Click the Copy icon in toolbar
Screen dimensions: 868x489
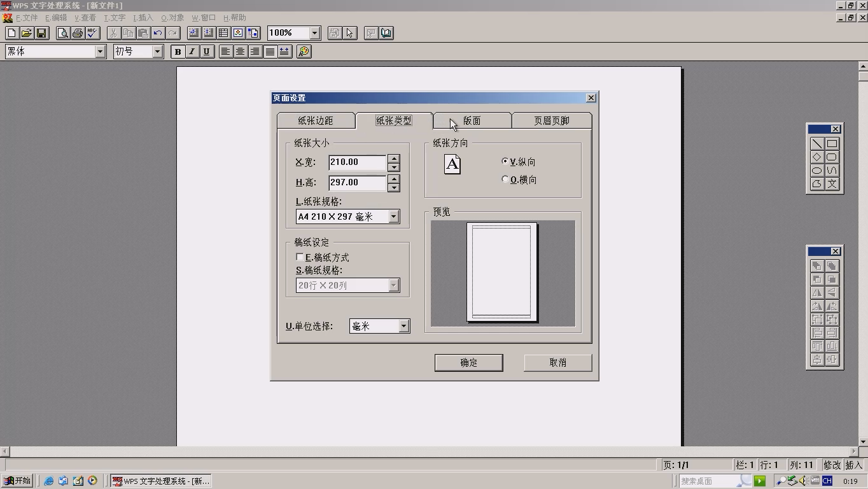click(x=129, y=33)
